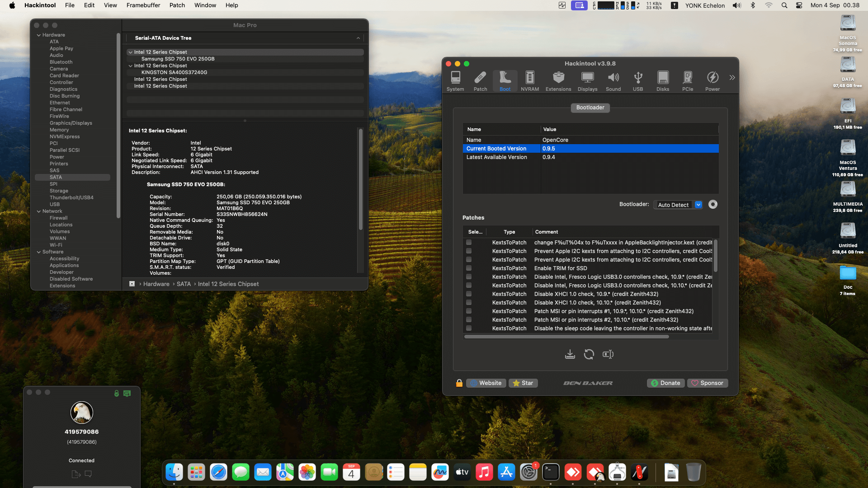The height and width of the screenshot is (488, 868).
Task: Click the Website button
Action: (486, 383)
